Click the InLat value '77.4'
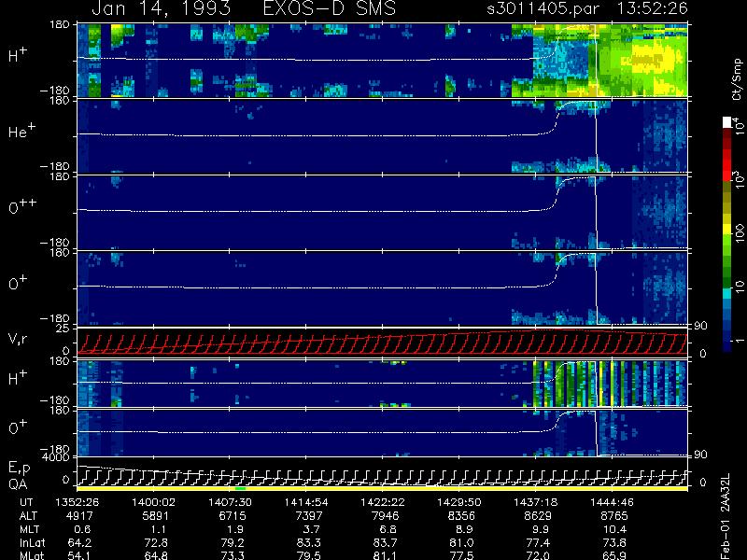 coord(538,543)
